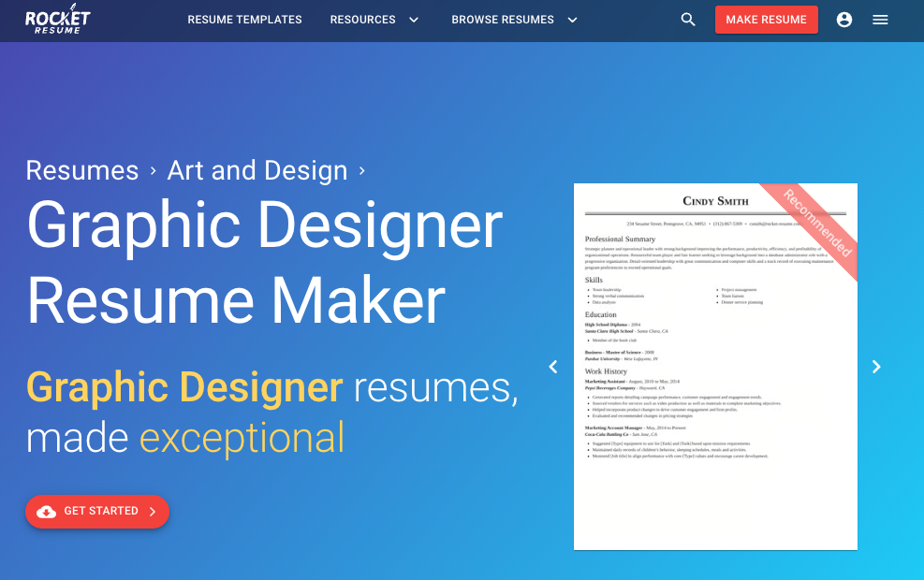Screen dimensions: 924x580
Task: Click the yellow 'exceptional' word
Action: [x=242, y=438]
